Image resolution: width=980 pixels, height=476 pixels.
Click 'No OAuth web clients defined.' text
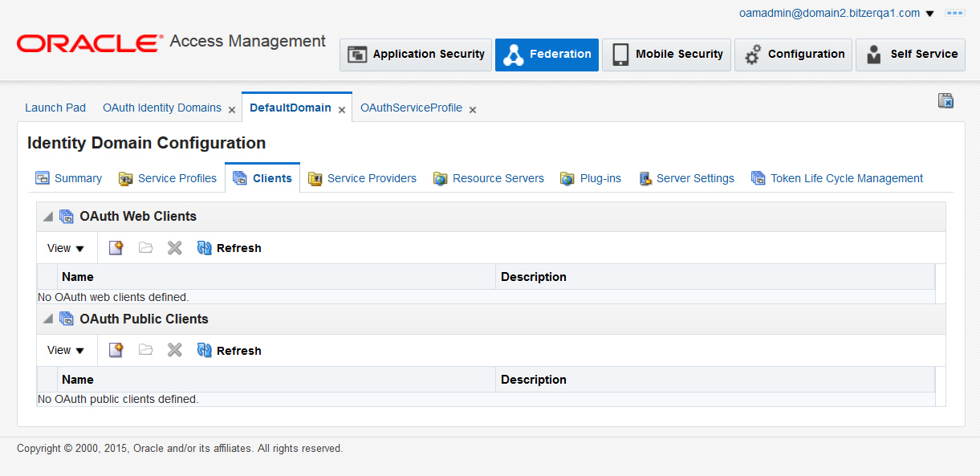pyautogui.click(x=113, y=297)
